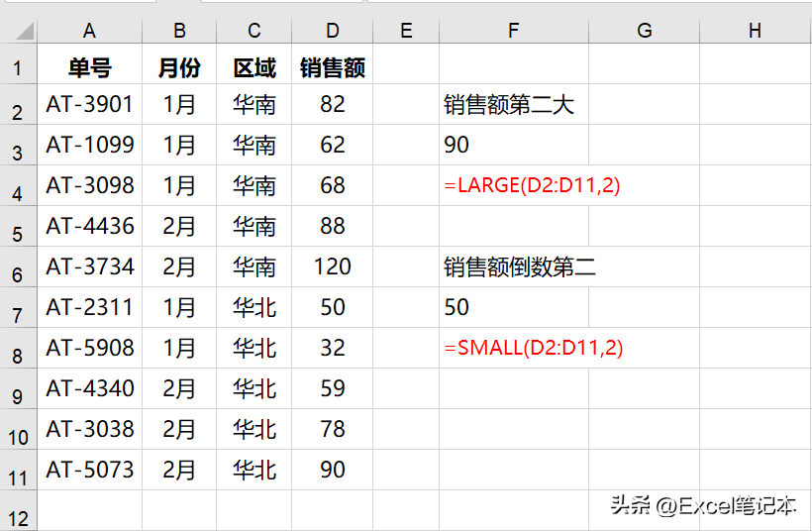Select row 10 header
Screen dimensions: 812x531
[x=18, y=430]
